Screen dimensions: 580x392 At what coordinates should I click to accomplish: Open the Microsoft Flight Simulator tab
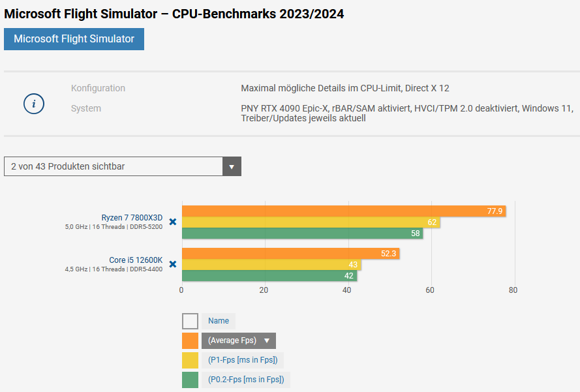click(74, 39)
